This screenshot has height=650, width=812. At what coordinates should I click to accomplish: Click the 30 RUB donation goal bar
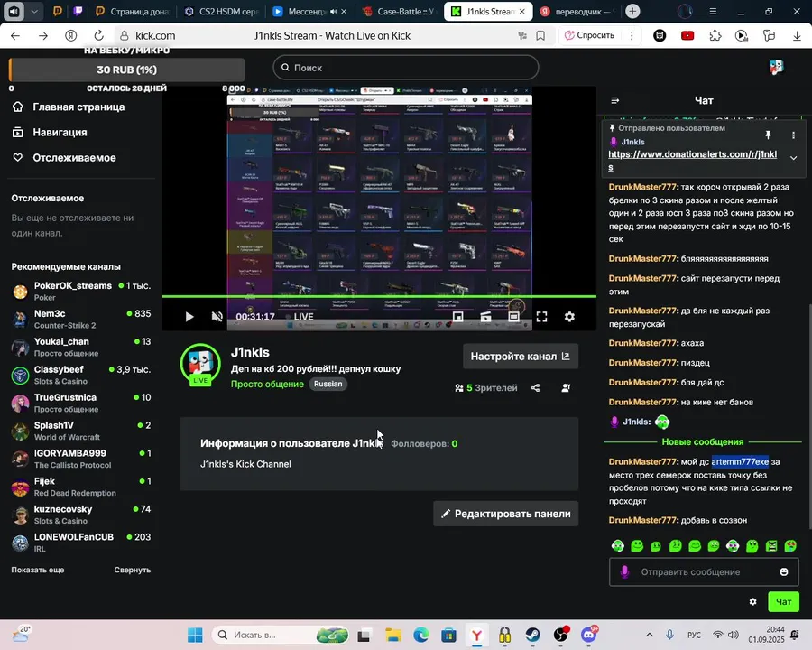coord(127,70)
